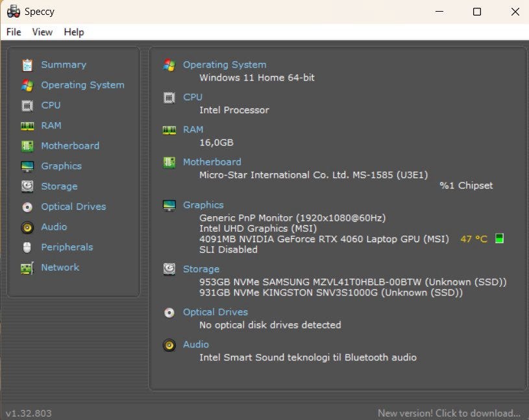The width and height of the screenshot is (529, 420).
Task: Click the 'Micro-Star International Co. Ltd. MS-1585' text
Action: (296, 175)
